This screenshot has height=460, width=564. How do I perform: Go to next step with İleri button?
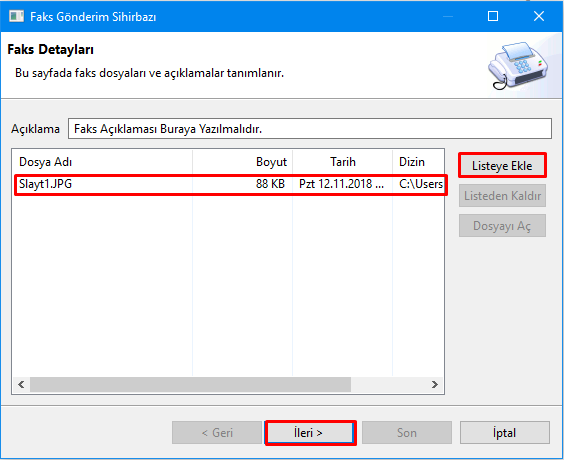[310, 433]
